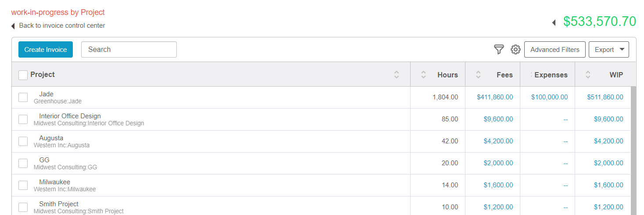Viewport: 644px width, 215px height.
Task: Sort by the WIP column arrows
Action: click(588, 75)
